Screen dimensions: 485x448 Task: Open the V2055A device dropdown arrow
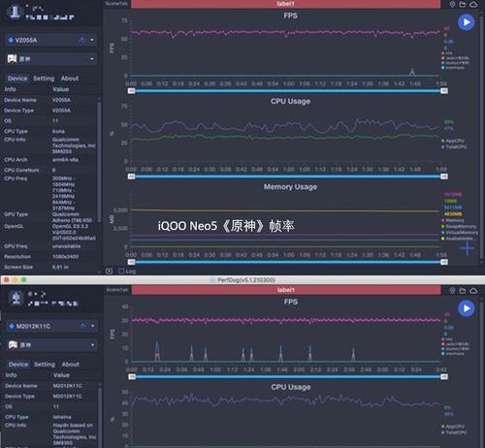(92, 40)
